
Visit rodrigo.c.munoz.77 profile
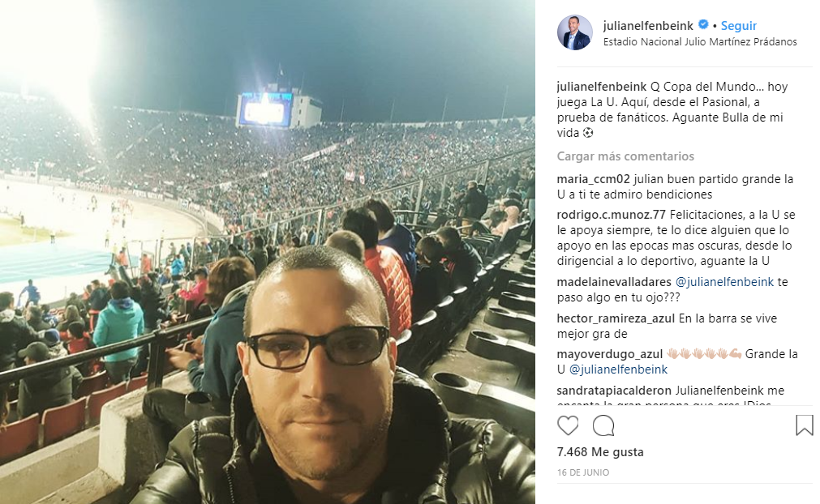(611, 215)
